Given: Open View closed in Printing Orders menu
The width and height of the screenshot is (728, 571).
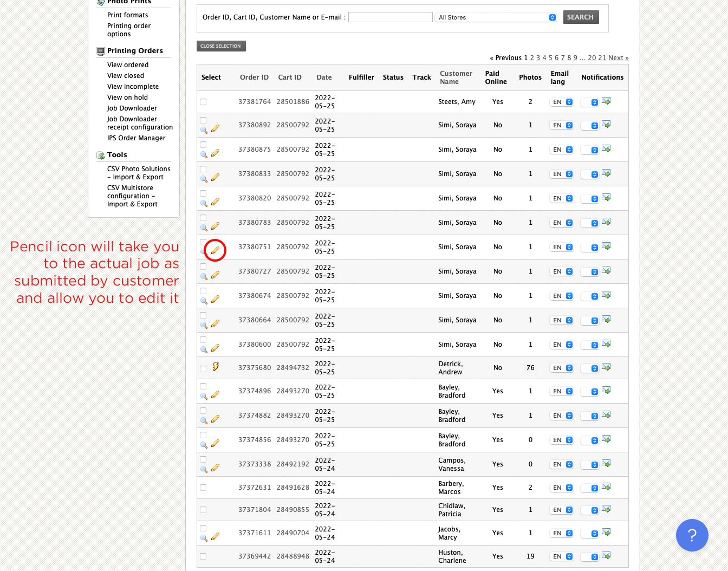Looking at the screenshot, I should (x=126, y=76).
